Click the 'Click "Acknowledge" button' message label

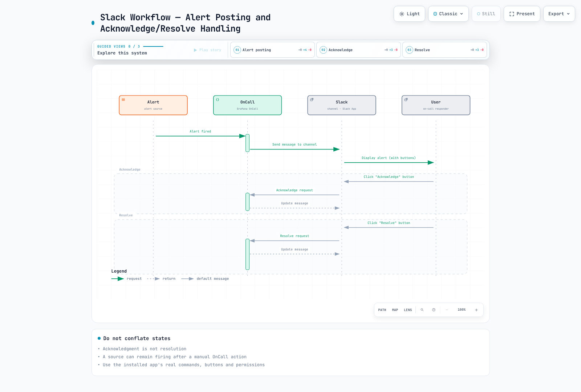click(x=389, y=177)
